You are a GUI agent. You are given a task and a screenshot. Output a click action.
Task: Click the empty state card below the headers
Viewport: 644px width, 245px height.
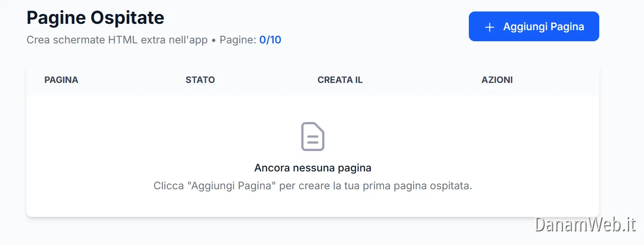313,155
